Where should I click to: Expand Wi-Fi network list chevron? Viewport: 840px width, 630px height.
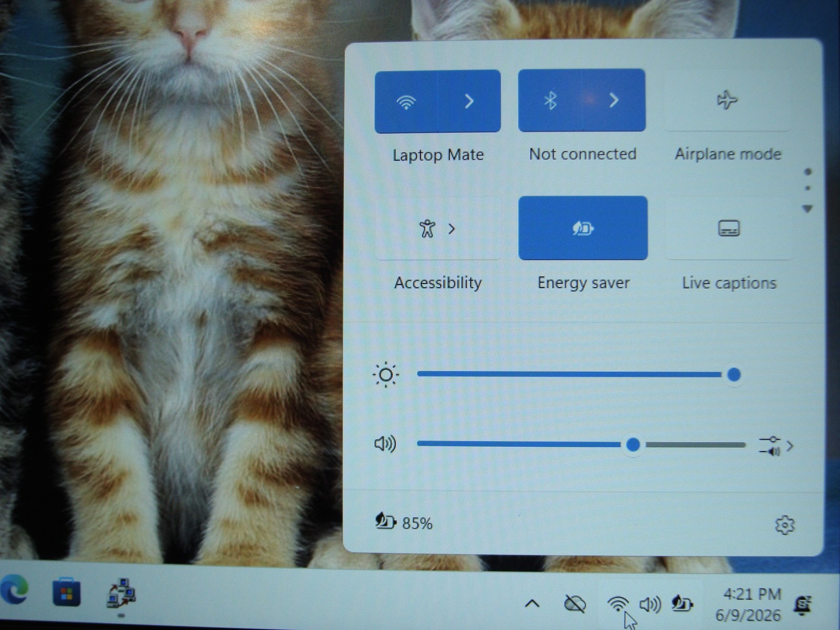[x=469, y=101]
